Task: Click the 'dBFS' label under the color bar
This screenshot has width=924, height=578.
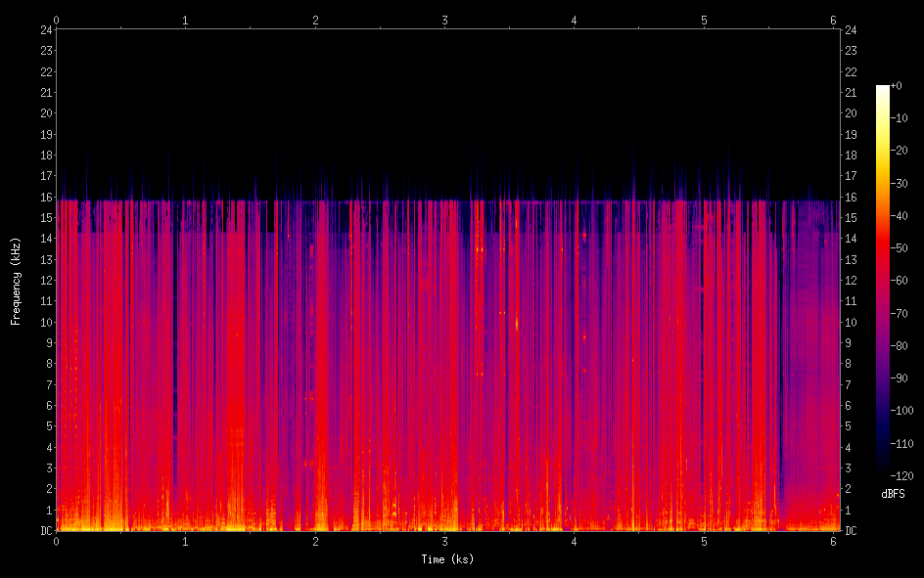Action: click(x=893, y=495)
